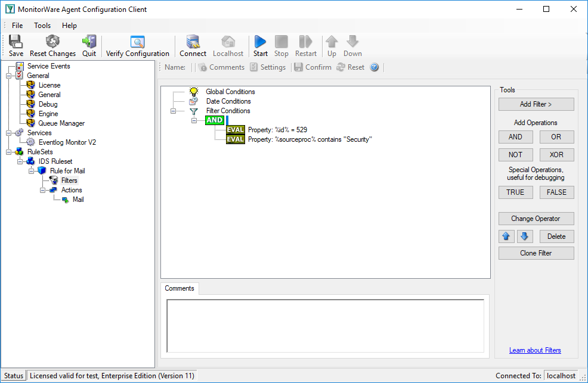Click the Settings toolbar item
The image size is (588, 383).
[x=268, y=67]
